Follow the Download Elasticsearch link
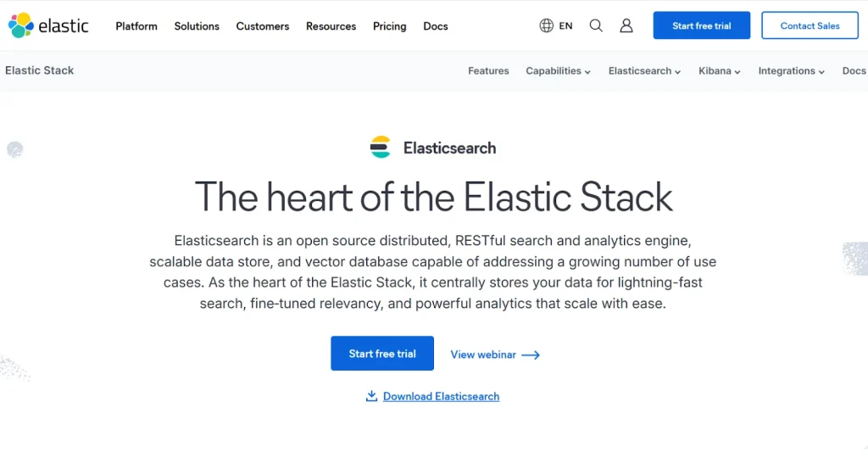 coord(441,396)
